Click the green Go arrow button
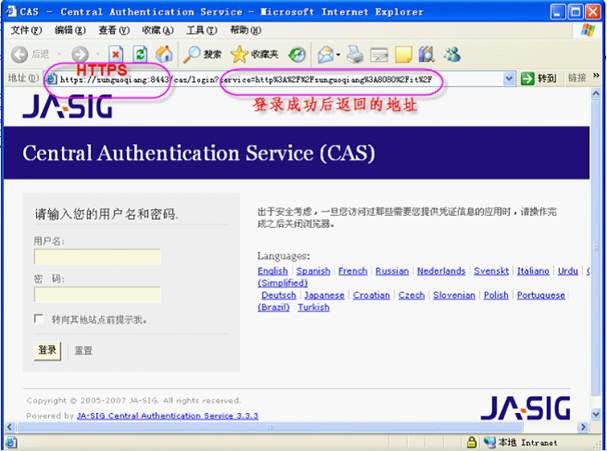This screenshot has width=607, height=451. click(x=527, y=79)
